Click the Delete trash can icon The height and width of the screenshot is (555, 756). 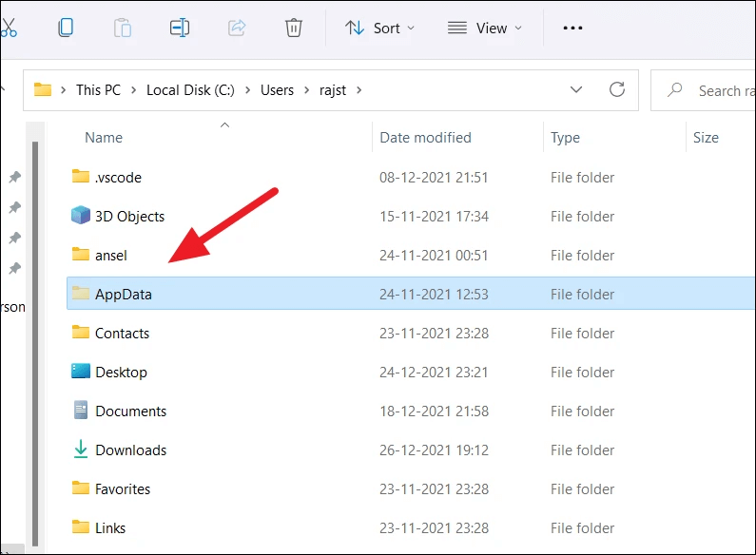[x=294, y=28]
